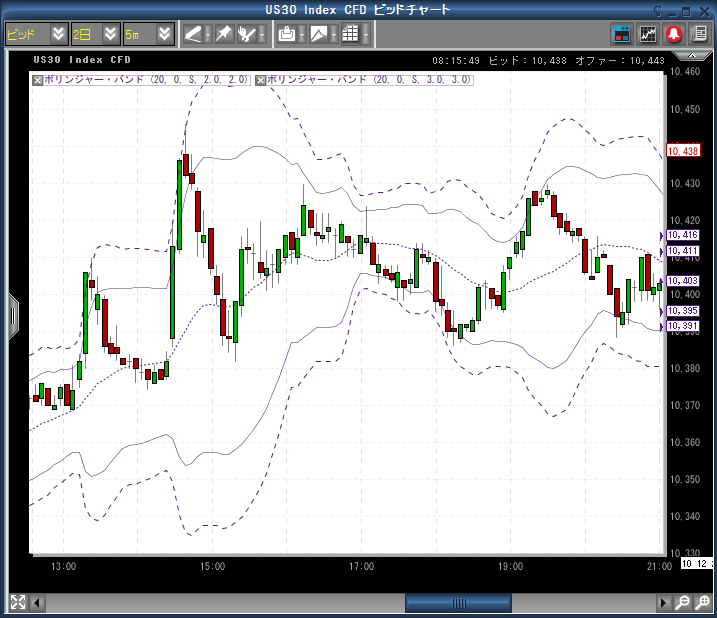This screenshot has height=618, width=717.
Task: Click the pin marker tool icon
Action: click(x=224, y=34)
